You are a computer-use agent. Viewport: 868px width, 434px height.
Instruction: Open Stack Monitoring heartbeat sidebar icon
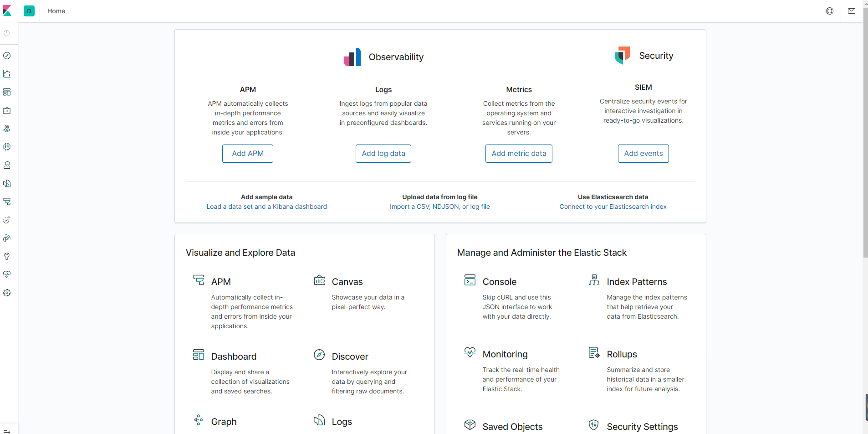pyautogui.click(x=7, y=274)
